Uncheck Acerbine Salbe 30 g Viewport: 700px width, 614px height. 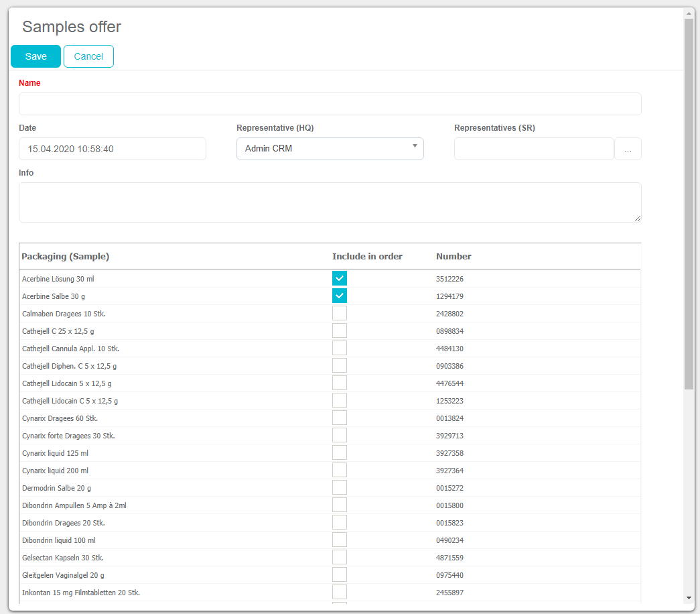[340, 296]
